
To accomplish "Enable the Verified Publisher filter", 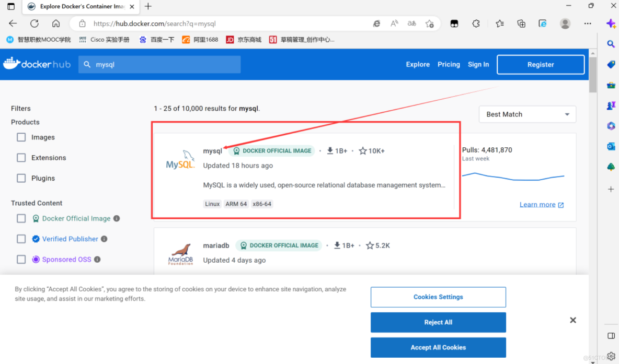I will coord(21,239).
